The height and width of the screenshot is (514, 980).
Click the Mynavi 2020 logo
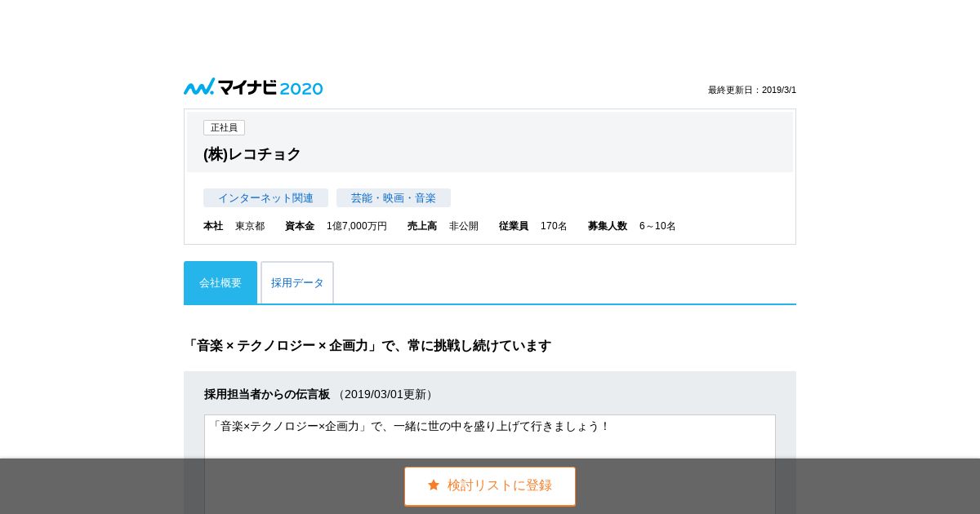pos(253,87)
